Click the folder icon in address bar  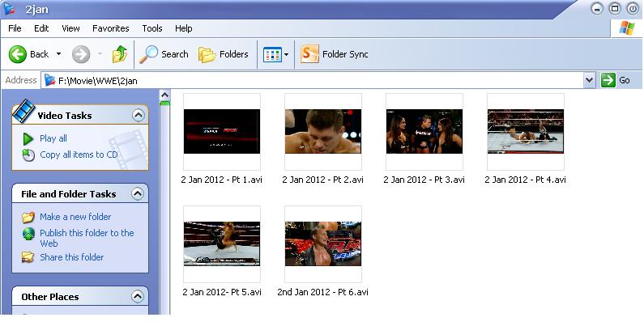pyautogui.click(x=49, y=80)
